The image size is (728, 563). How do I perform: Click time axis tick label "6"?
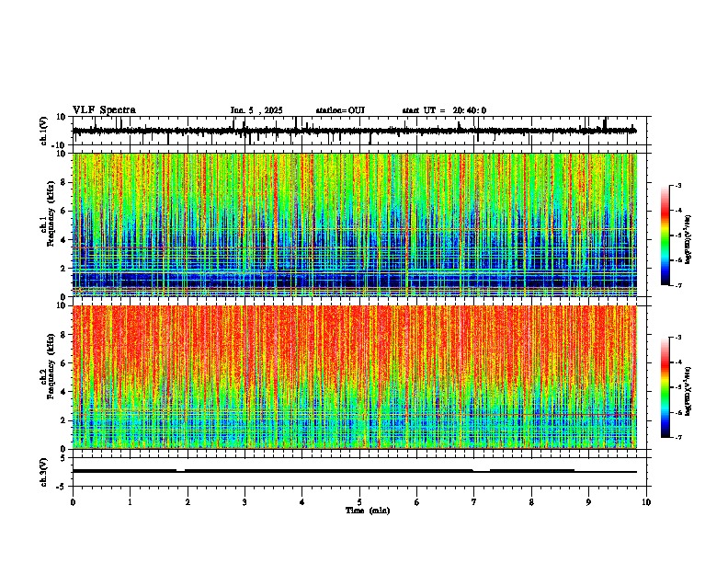[417, 502]
